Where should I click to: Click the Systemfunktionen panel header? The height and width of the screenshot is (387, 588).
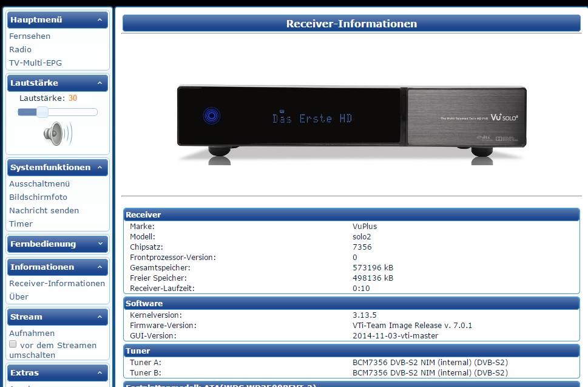(x=58, y=168)
